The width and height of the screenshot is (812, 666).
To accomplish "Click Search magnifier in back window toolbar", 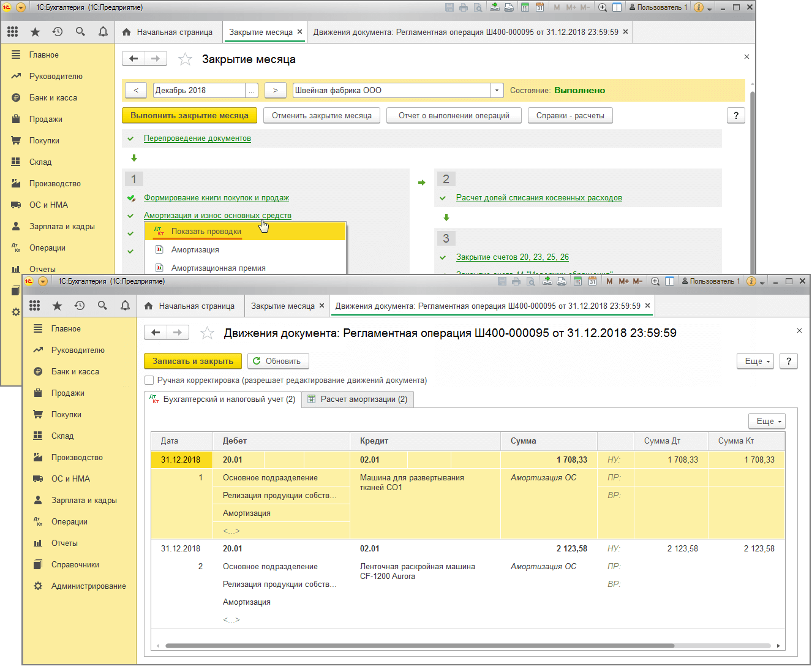I will (80, 32).
